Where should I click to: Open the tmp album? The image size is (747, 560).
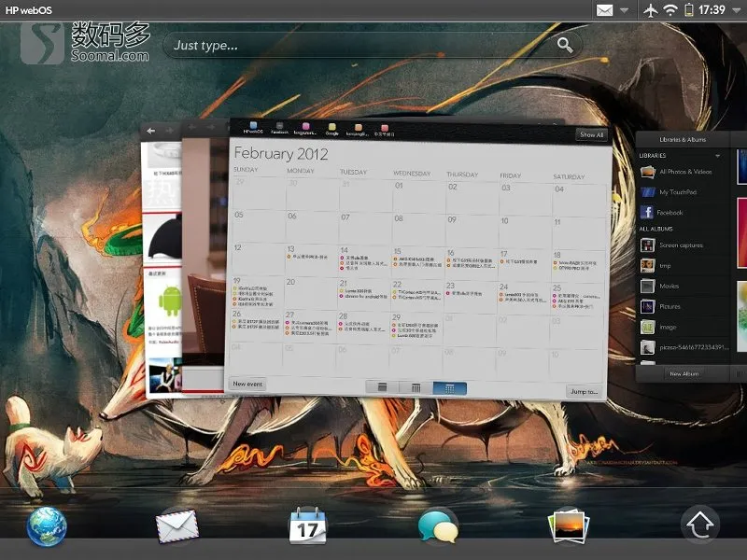683,266
